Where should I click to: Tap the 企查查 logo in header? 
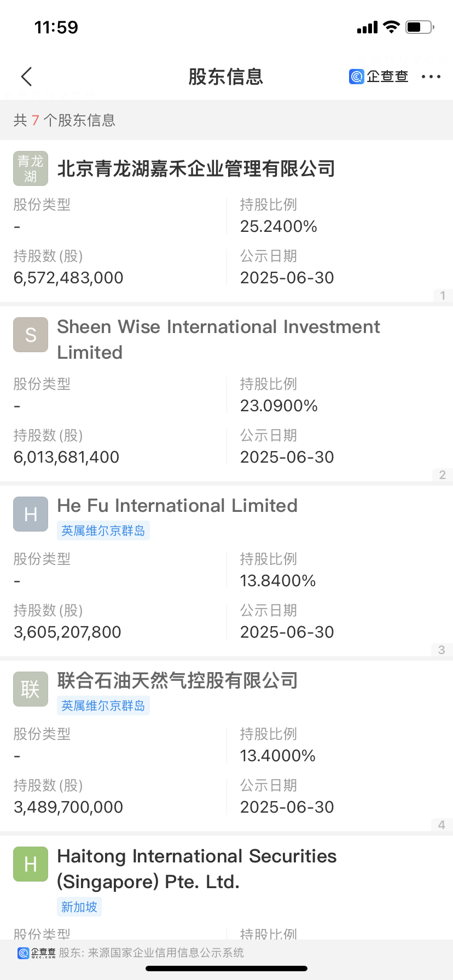pos(379,77)
